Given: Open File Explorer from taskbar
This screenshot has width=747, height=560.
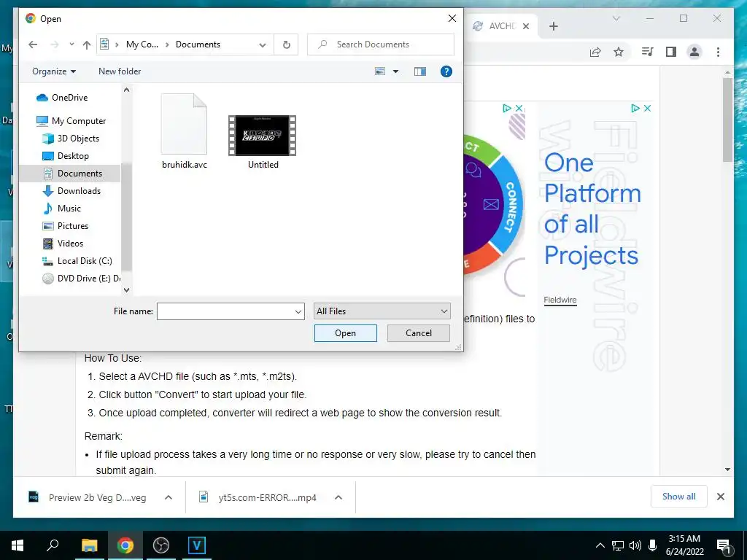Looking at the screenshot, I should (x=89, y=545).
